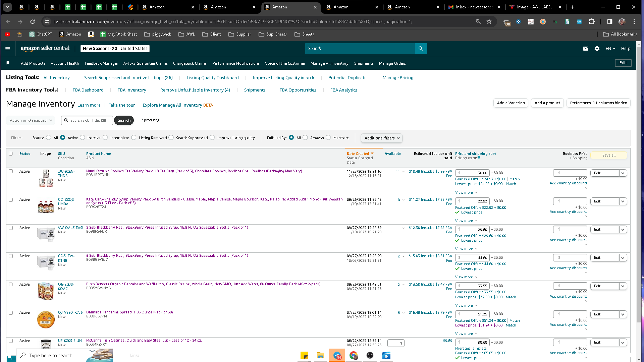Open the Account Health menu item
The height and width of the screenshot is (362, 644).
[65, 63]
